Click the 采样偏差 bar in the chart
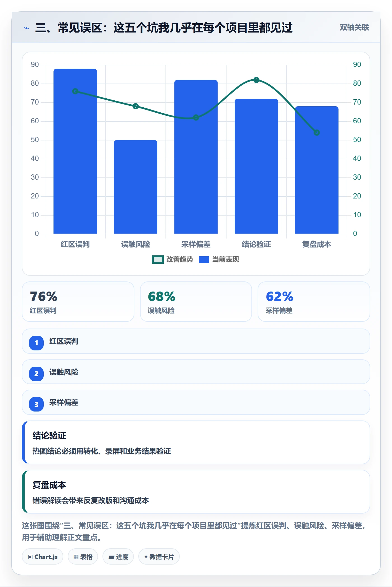392x587 pixels. click(x=196, y=157)
